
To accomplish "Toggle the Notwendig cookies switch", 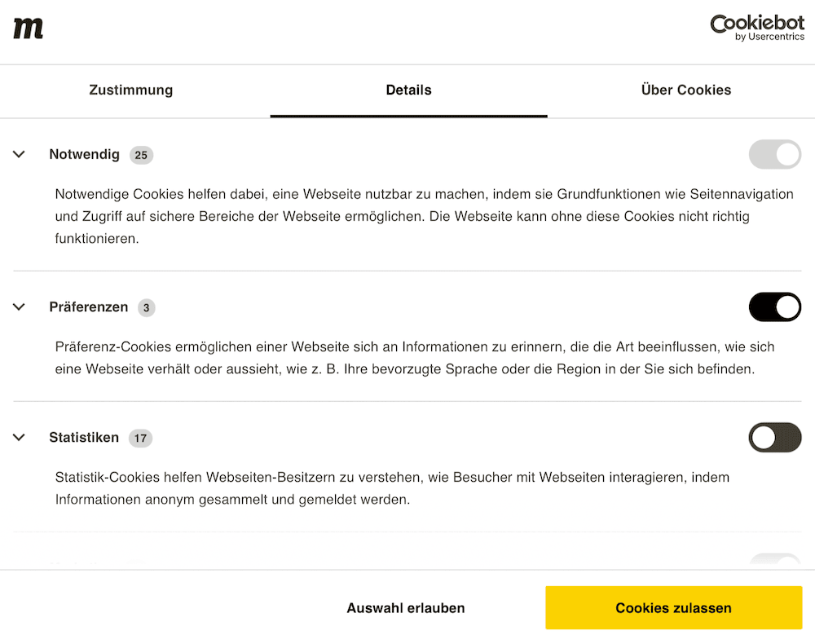I will point(774,154).
